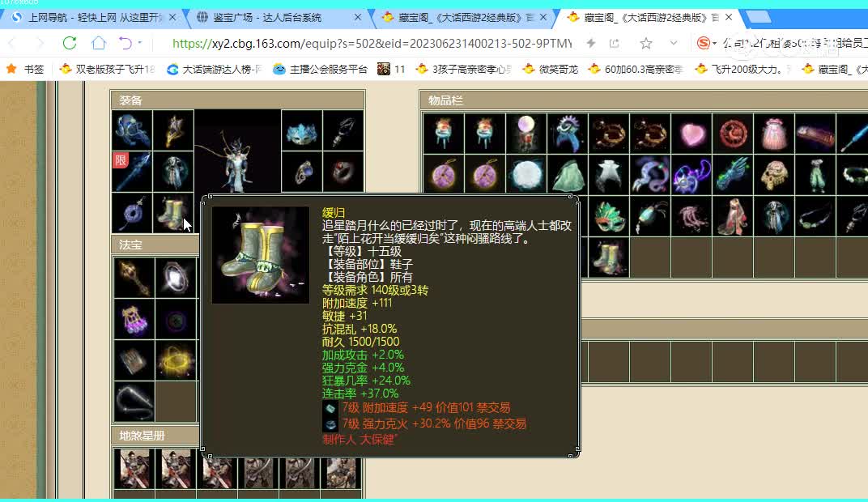Click the 装备 panel header
Image resolution: width=868 pixels, height=502 pixels.
pos(237,100)
